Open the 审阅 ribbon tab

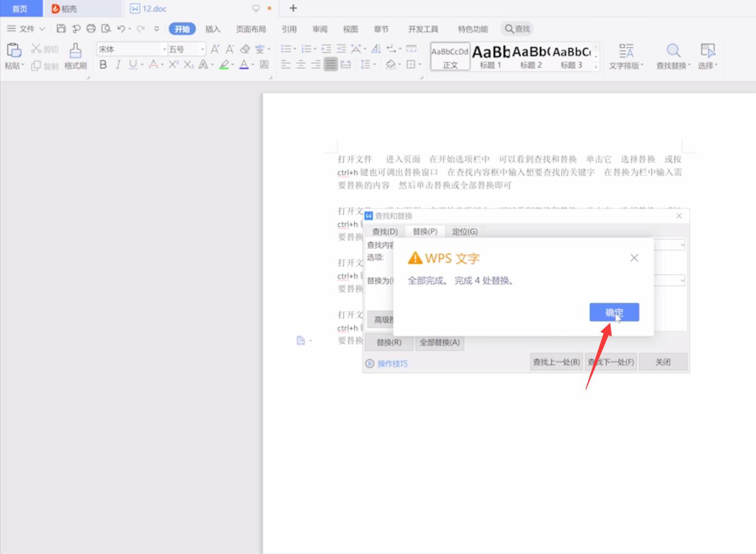pyautogui.click(x=320, y=29)
